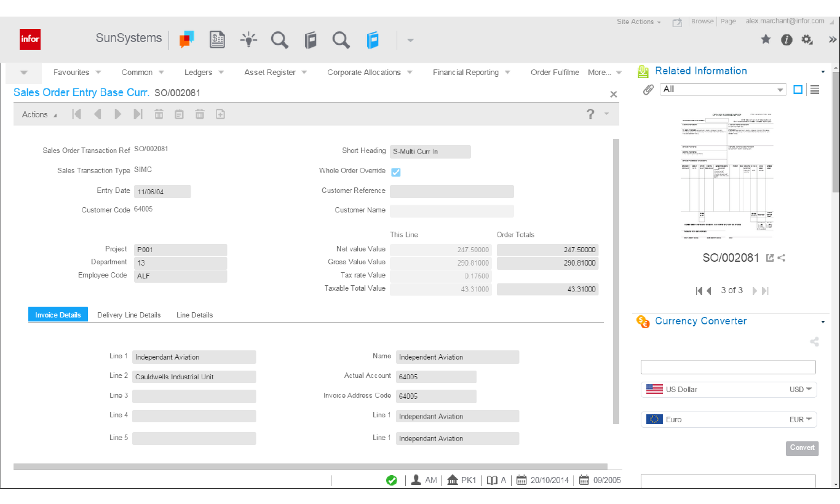Open the US Dollar currency dropdown
This screenshot has width=840, height=504.
click(729, 389)
